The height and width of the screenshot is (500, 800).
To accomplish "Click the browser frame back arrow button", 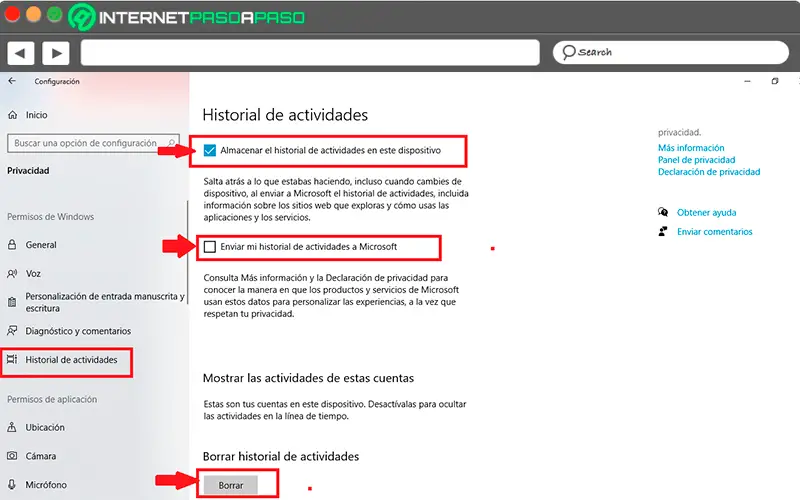I will pyautogui.click(x=20, y=53).
